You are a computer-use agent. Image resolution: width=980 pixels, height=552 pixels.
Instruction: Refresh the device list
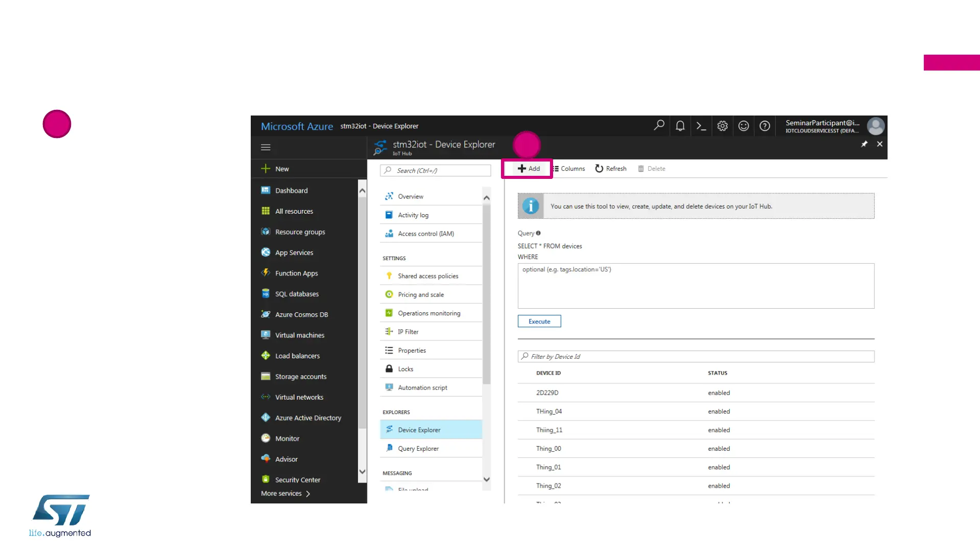coord(611,169)
